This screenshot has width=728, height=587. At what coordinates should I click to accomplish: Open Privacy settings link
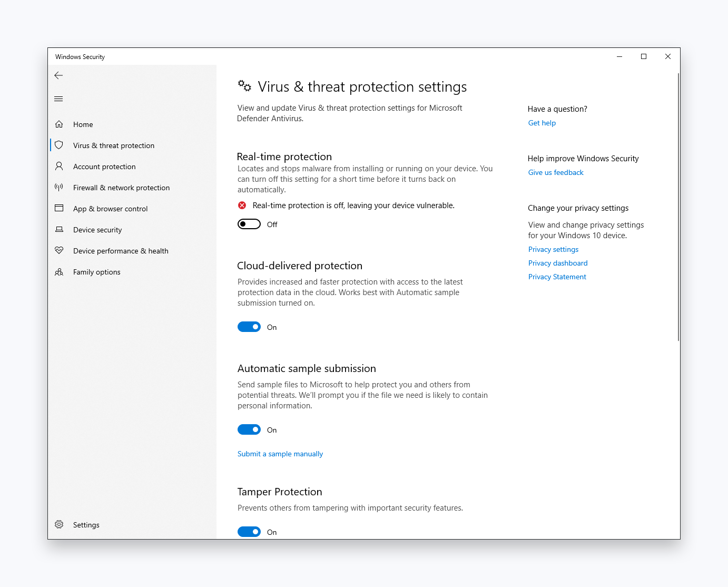tap(553, 249)
